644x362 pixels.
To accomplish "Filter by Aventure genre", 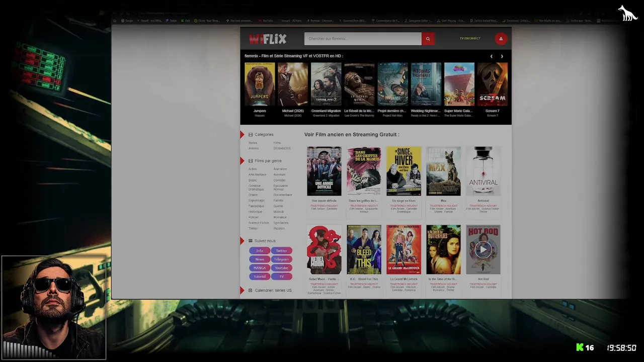I will (279, 174).
